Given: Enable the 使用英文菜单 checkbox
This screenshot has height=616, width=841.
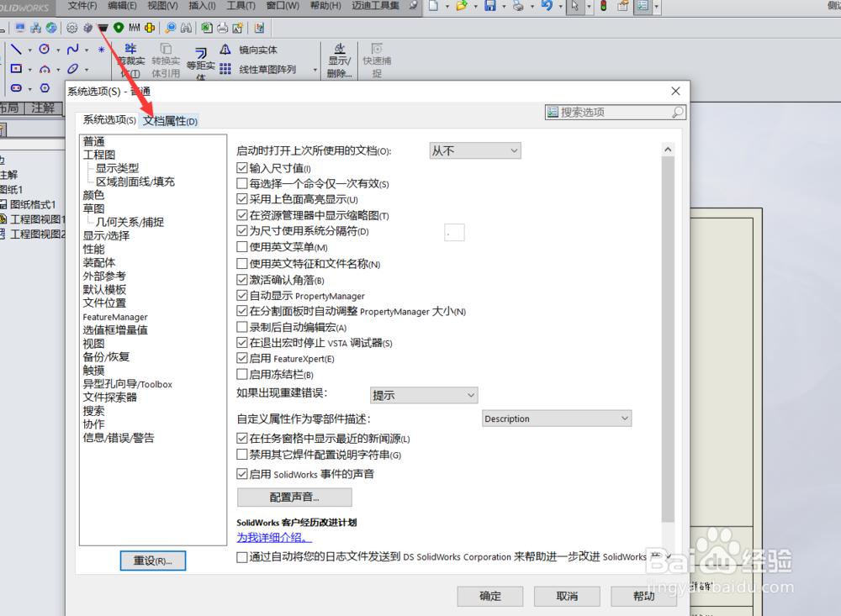Looking at the screenshot, I should tap(242, 246).
